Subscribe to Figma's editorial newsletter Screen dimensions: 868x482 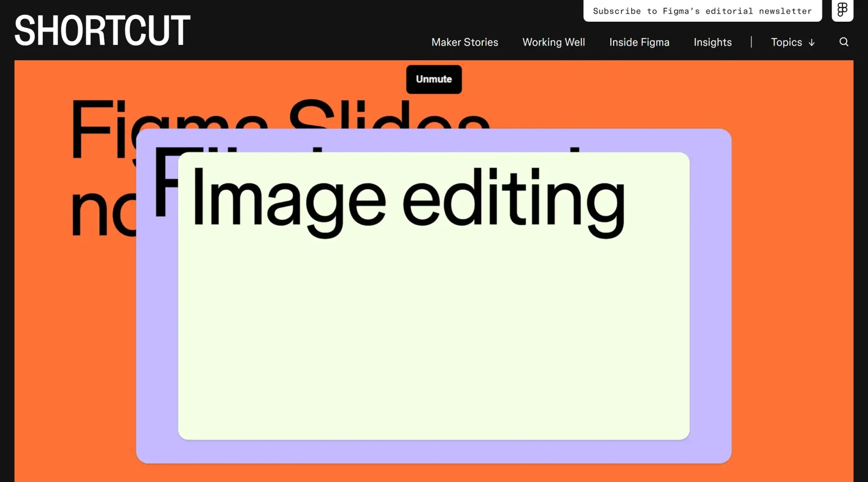pos(703,11)
